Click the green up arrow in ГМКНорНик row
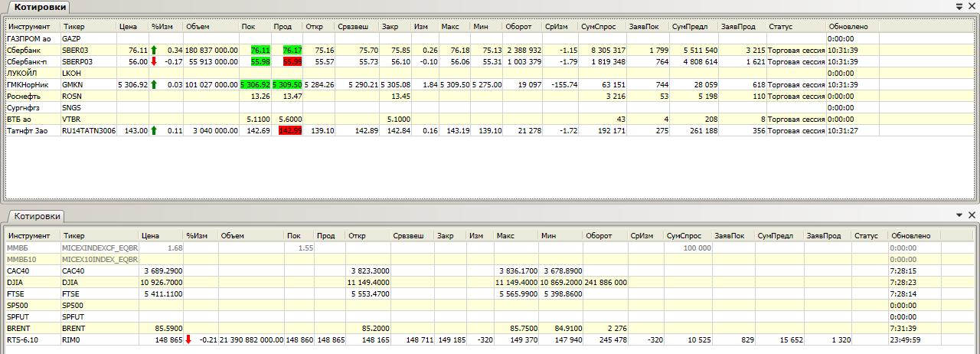Image resolution: width=980 pixels, height=354 pixels. pyautogui.click(x=154, y=84)
